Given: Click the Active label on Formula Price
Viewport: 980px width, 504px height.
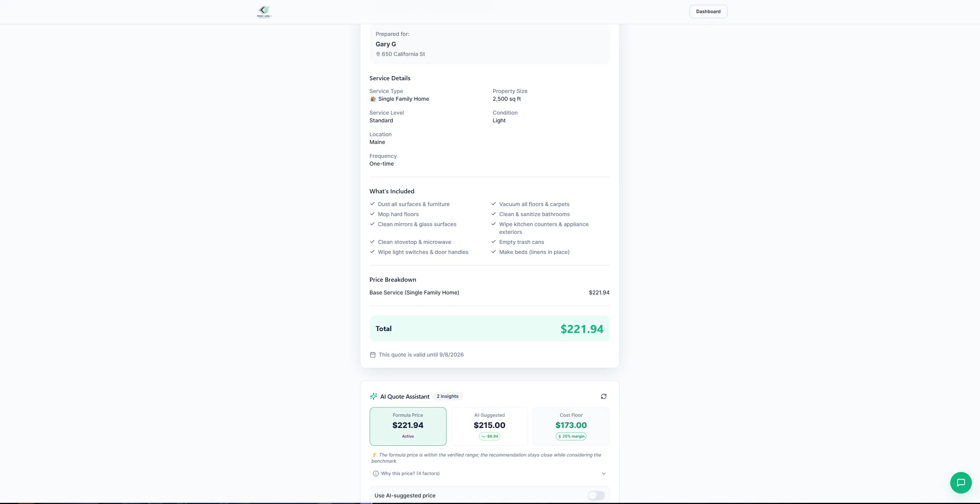Looking at the screenshot, I should pos(408,436).
